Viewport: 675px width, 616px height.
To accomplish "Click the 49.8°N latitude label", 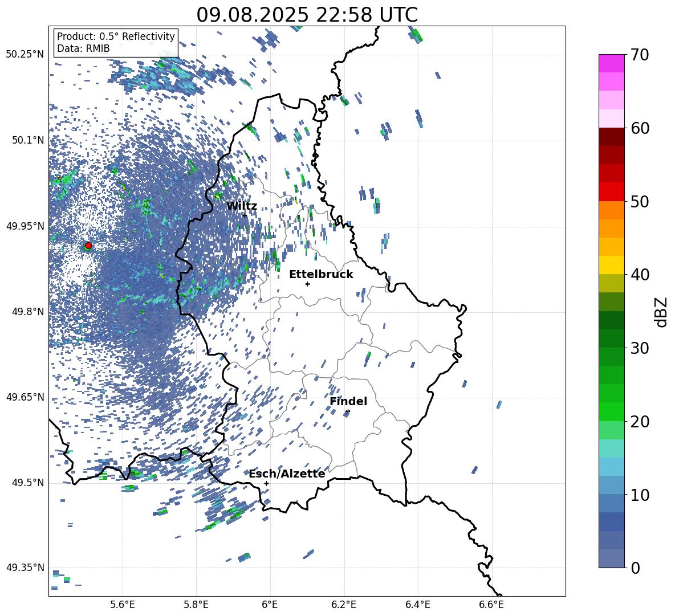I will click(28, 312).
